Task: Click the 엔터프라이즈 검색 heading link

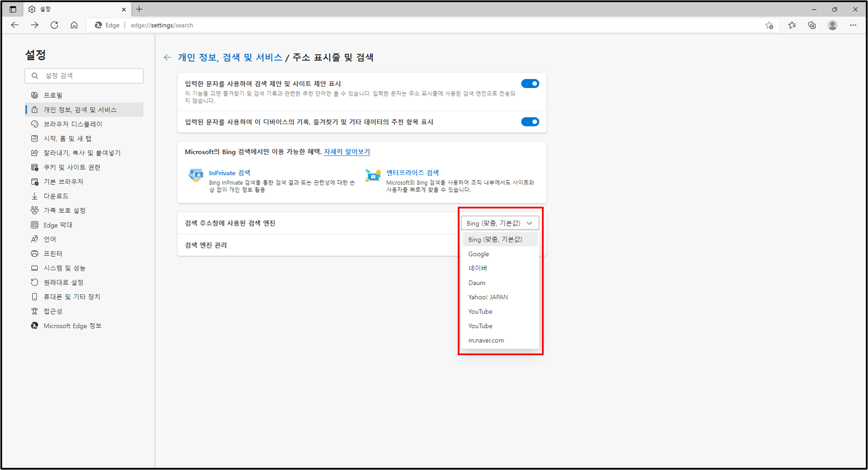Action: click(412, 173)
